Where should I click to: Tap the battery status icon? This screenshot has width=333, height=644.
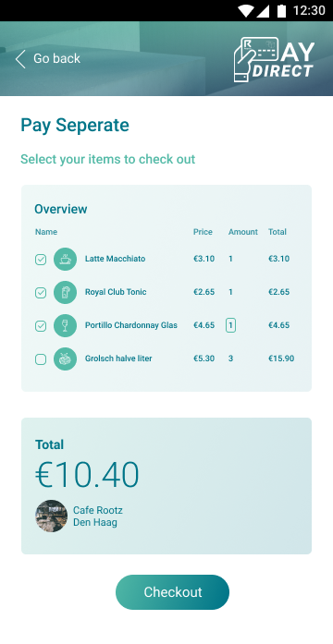[281, 11]
